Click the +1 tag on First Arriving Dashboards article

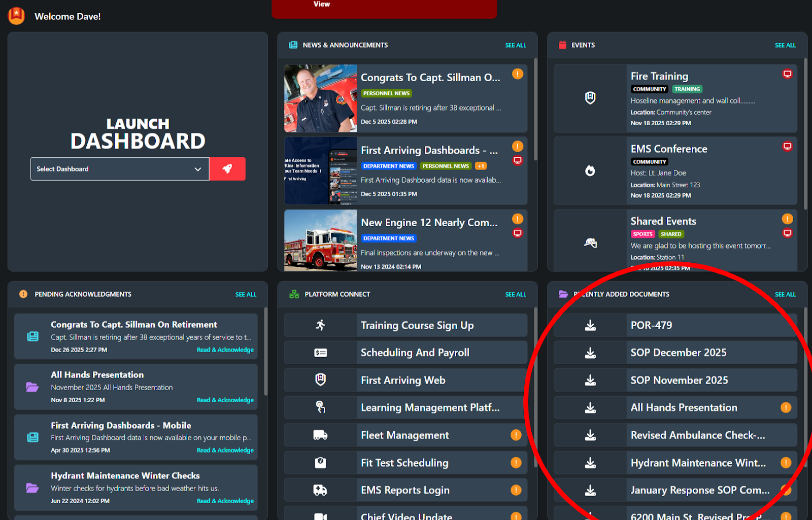(x=481, y=166)
